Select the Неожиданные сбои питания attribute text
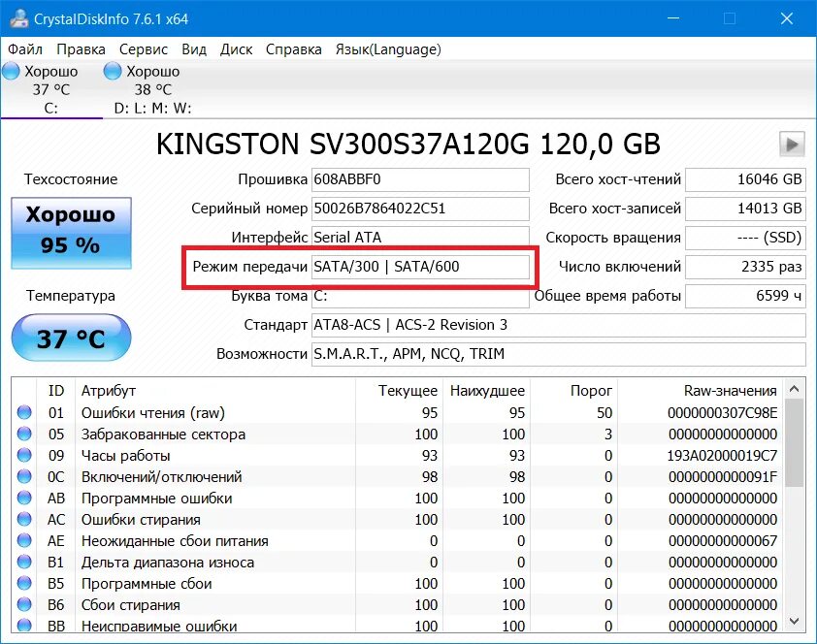The width and height of the screenshot is (817, 644). pyautogui.click(x=175, y=541)
